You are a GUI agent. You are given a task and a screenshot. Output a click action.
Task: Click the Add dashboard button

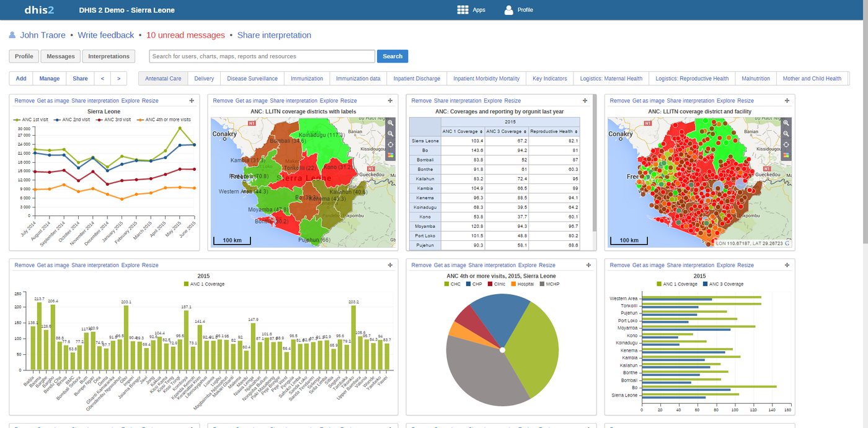[21, 79]
